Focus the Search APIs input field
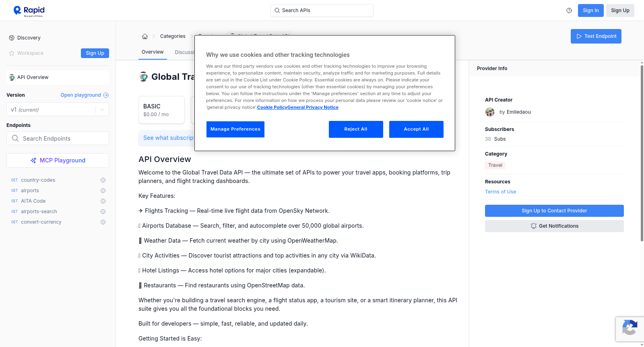Image resolution: width=644 pixels, height=347 pixels. coord(322,10)
